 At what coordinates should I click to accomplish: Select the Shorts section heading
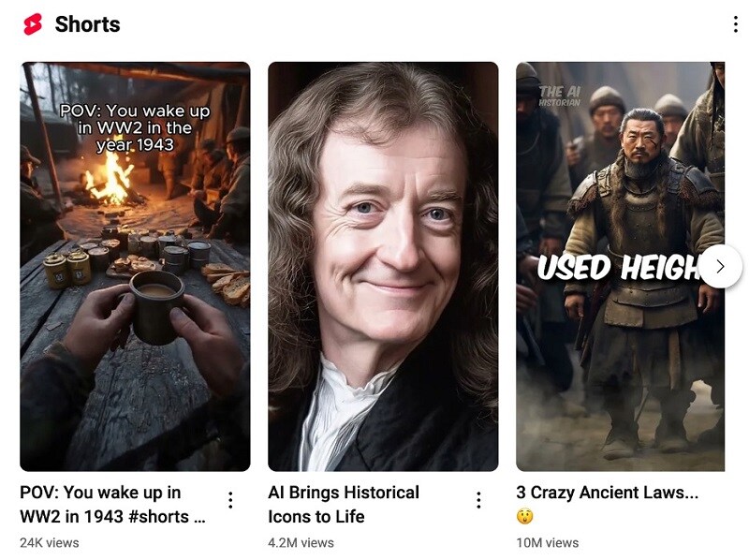[87, 24]
